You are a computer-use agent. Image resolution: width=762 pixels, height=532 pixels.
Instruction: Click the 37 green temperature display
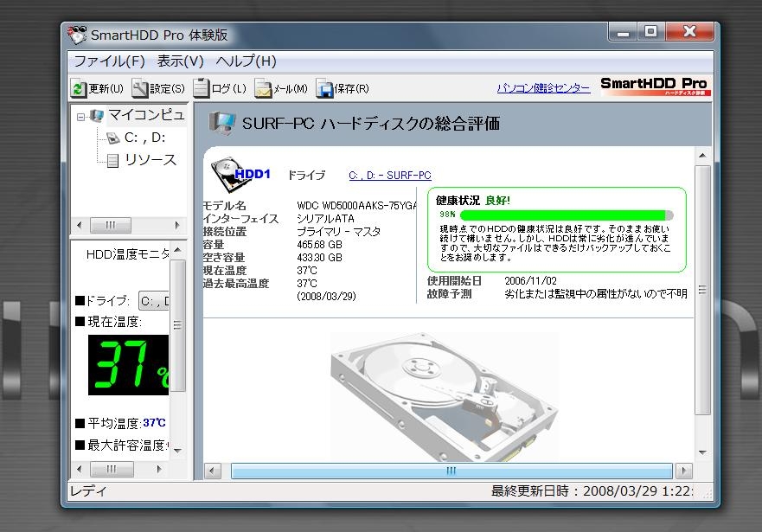pyautogui.click(x=128, y=365)
